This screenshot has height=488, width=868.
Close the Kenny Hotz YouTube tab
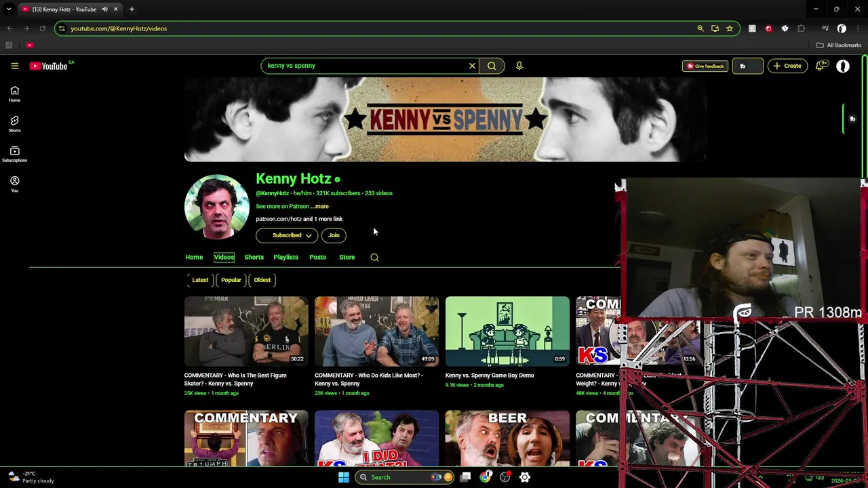(x=115, y=9)
